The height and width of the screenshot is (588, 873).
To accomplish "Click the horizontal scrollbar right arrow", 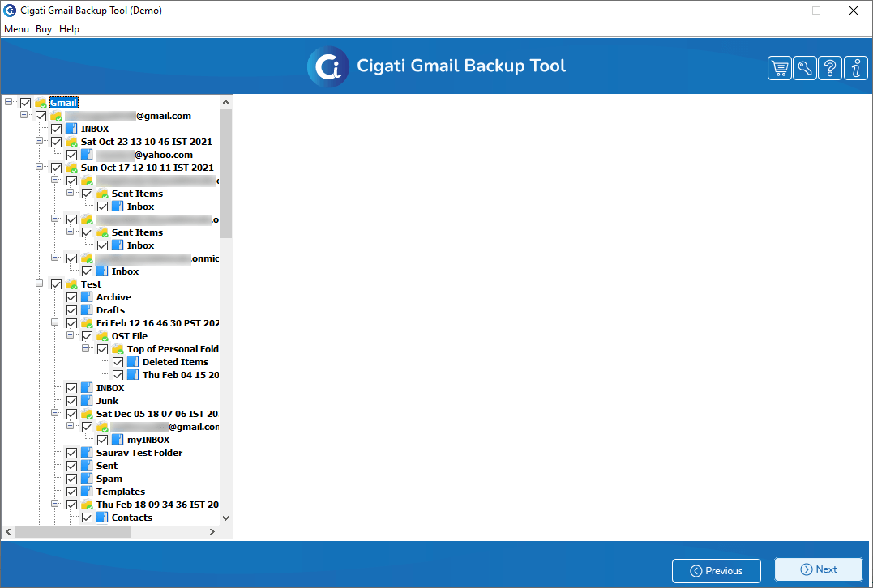I will click(x=212, y=532).
